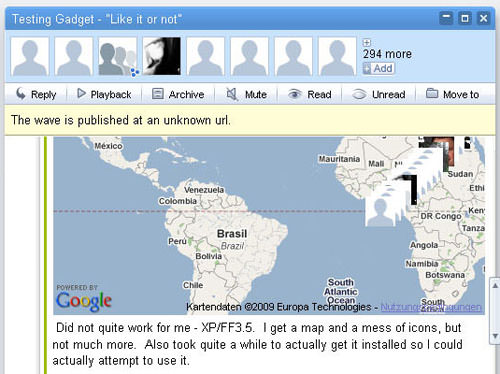Minimize the wave panel
Viewport: 500px width, 374px height.
tap(446, 18)
